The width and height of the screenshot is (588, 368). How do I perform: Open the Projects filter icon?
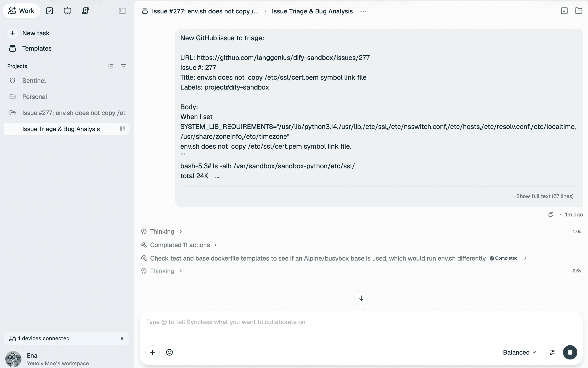pos(123,66)
